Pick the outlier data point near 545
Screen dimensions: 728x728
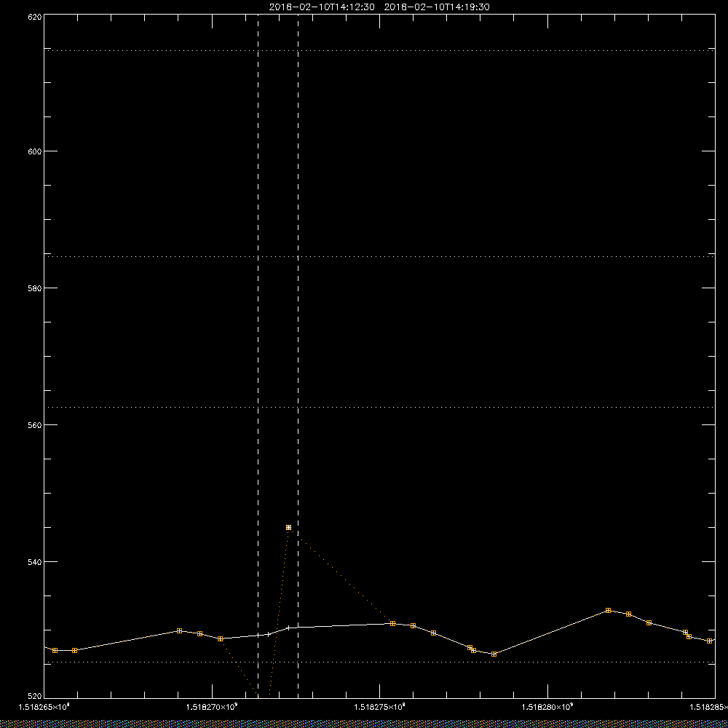[289, 527]
